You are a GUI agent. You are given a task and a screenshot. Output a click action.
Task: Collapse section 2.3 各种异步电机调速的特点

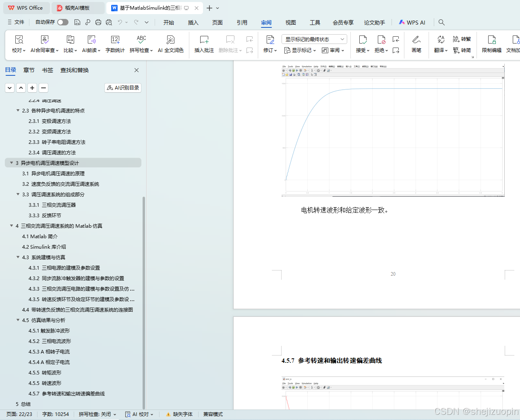tap(18, 110)
